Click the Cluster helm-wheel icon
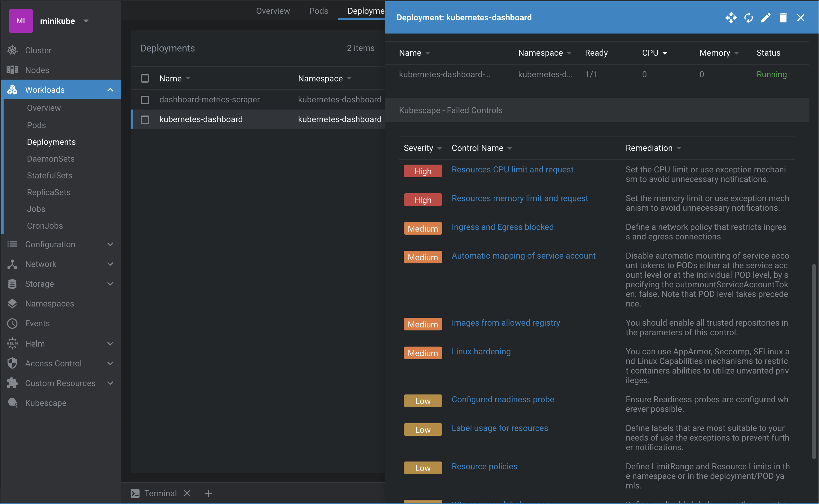The image size is (819, 504). point(12,50)
